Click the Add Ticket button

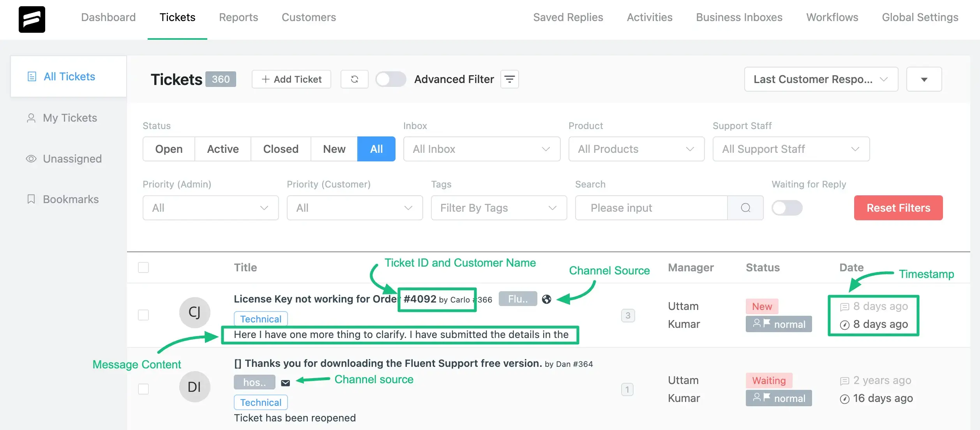point(291,79)
